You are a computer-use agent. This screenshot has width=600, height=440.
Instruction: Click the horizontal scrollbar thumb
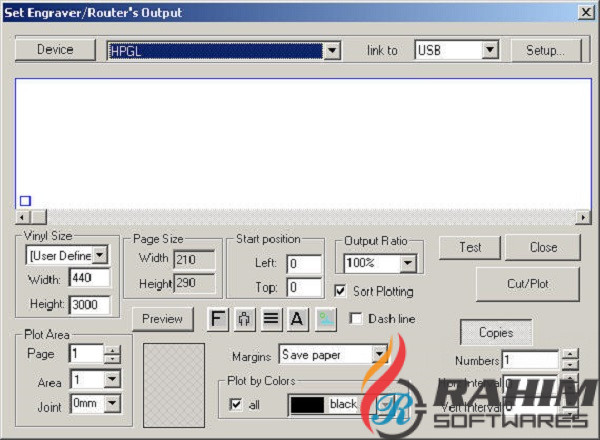[39, 217]
